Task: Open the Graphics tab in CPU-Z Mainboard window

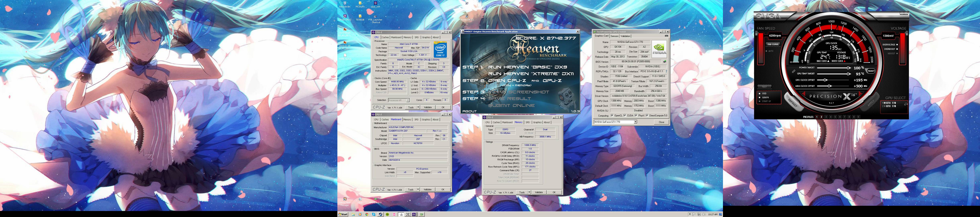Action: coord(426,120)
